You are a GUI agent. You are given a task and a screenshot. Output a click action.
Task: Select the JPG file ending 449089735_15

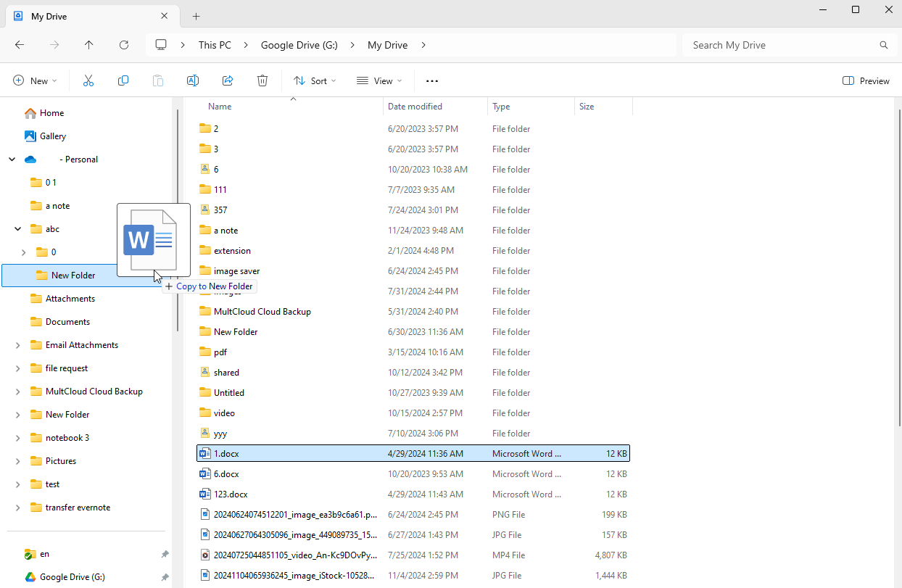[x=413, y=535]
